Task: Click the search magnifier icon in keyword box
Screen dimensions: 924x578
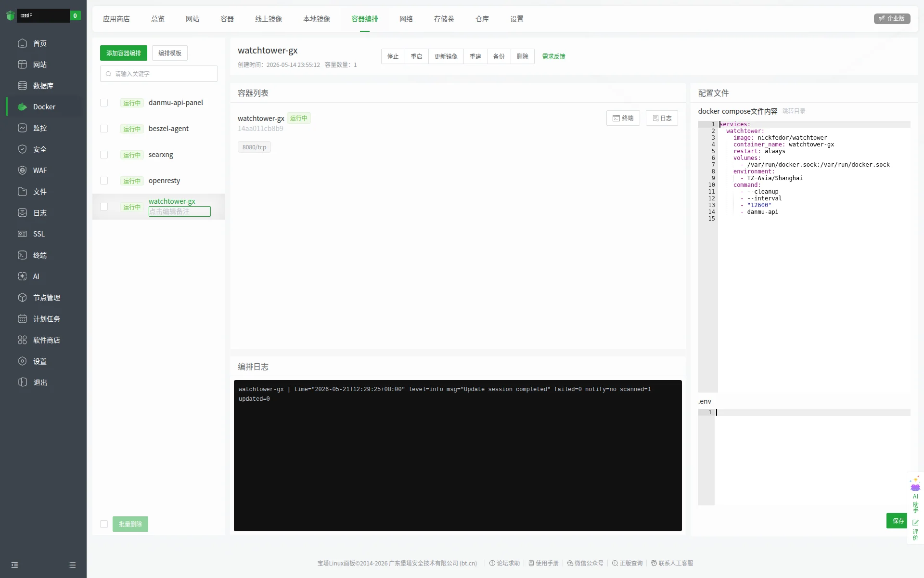Action: click(108, 74)
